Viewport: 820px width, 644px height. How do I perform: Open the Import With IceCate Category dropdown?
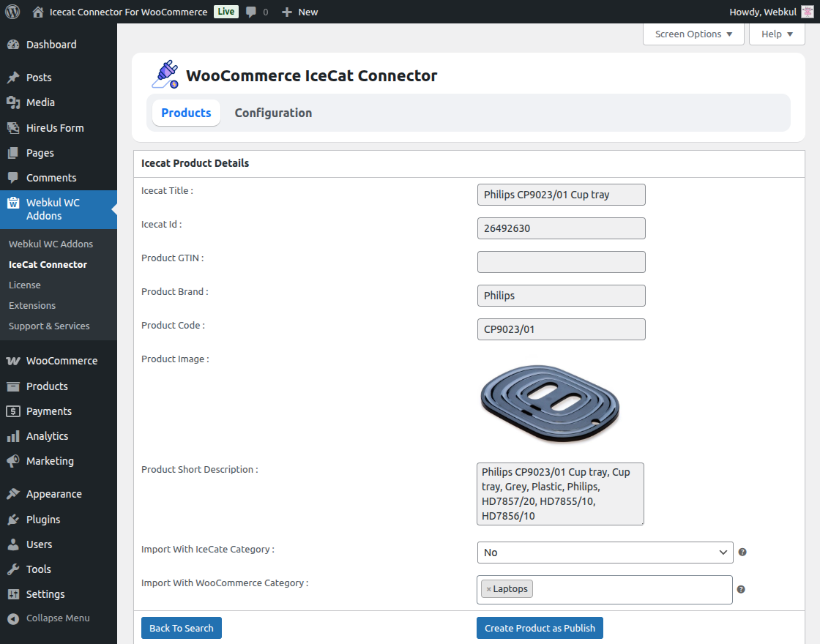point(605,552)
